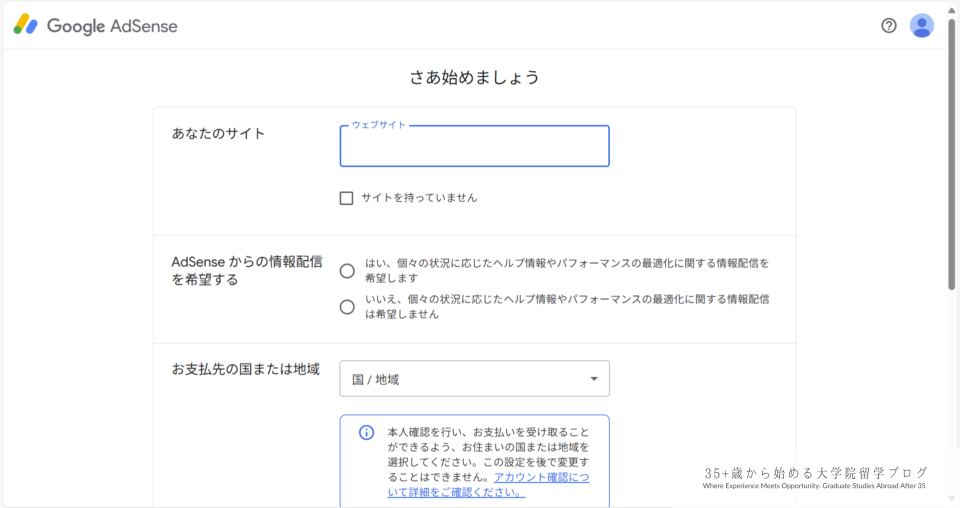Check the サイトを持っていません checkbox
This screenshot has height=508, width=960.
pos(347,198)
